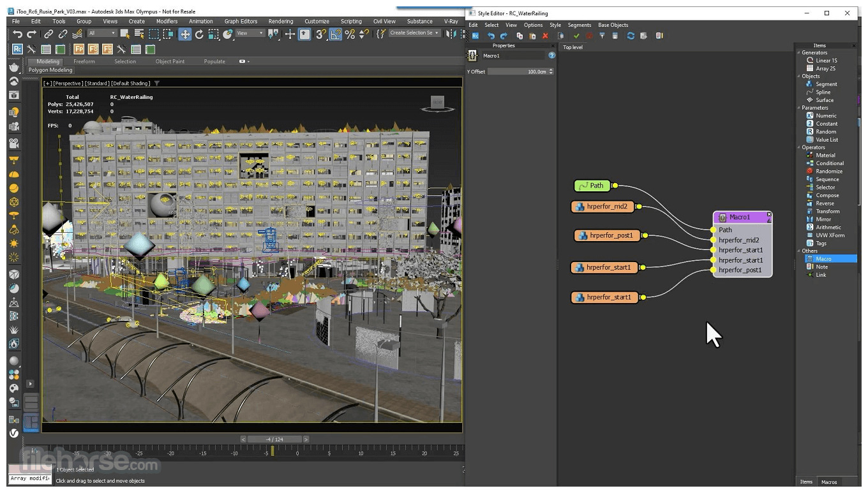
Task: Click the RailClone Rc icon in 3ds Max
Action: pos(17,49)
